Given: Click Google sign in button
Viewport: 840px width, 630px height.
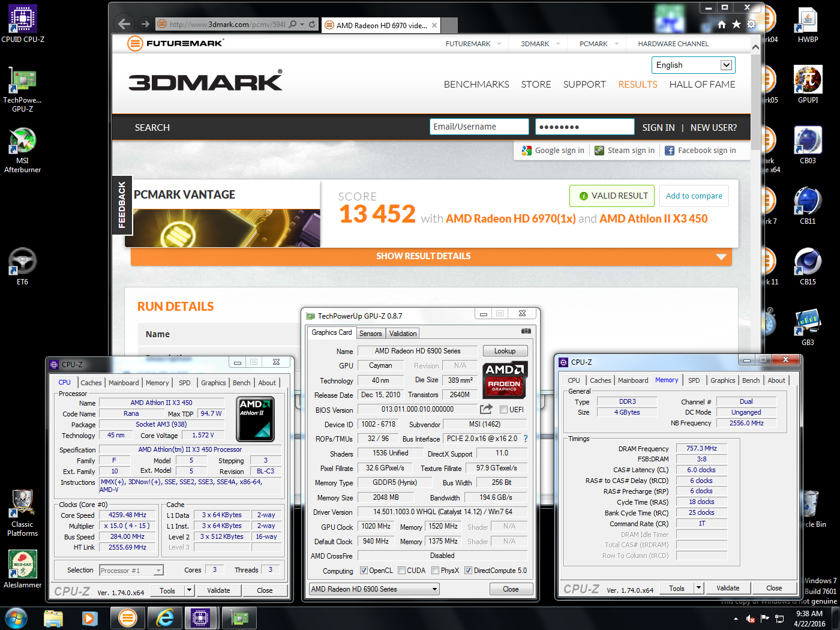Looking at the screenshot, I should (x=553, y=151).
